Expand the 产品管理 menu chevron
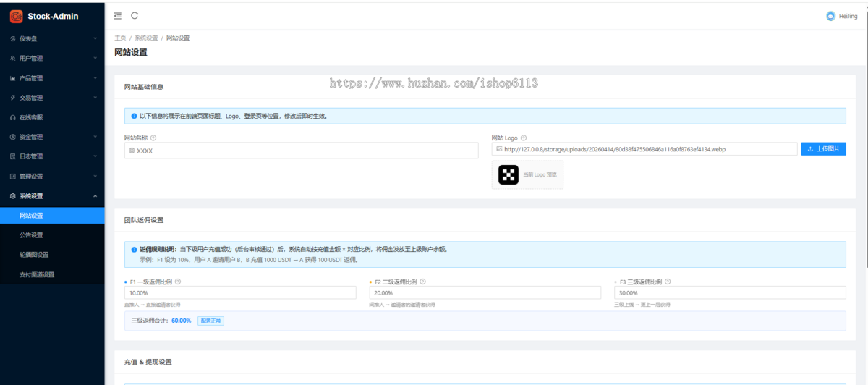The height and width of the screenshot is (385, 868). tap(95, 78)
